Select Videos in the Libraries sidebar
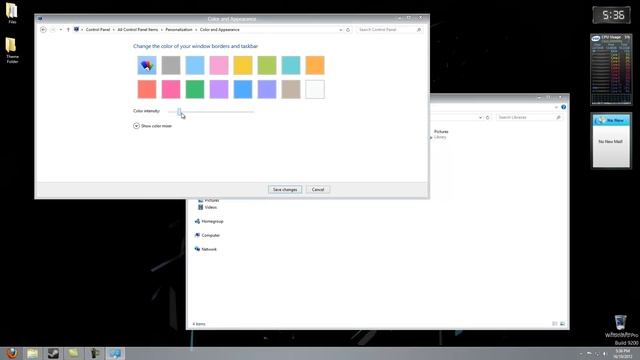Screen dimensions: 640x360 tap(207, 207)
